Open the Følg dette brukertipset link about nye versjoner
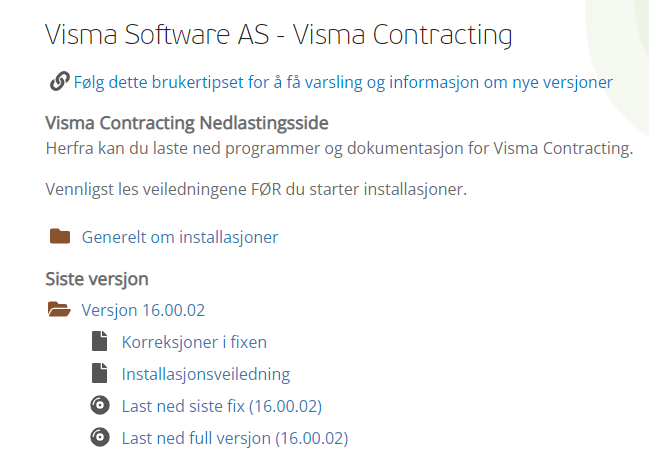 343,82
